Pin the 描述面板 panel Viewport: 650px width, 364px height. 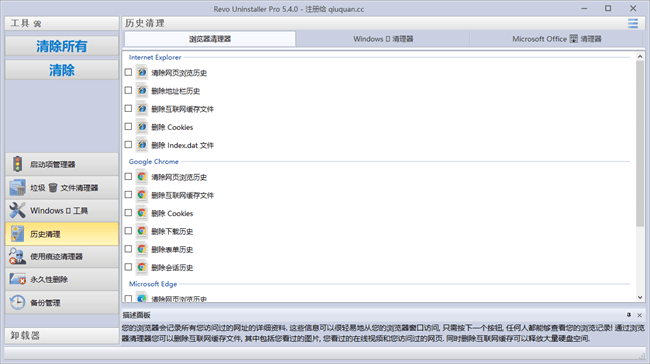[629, 315]
